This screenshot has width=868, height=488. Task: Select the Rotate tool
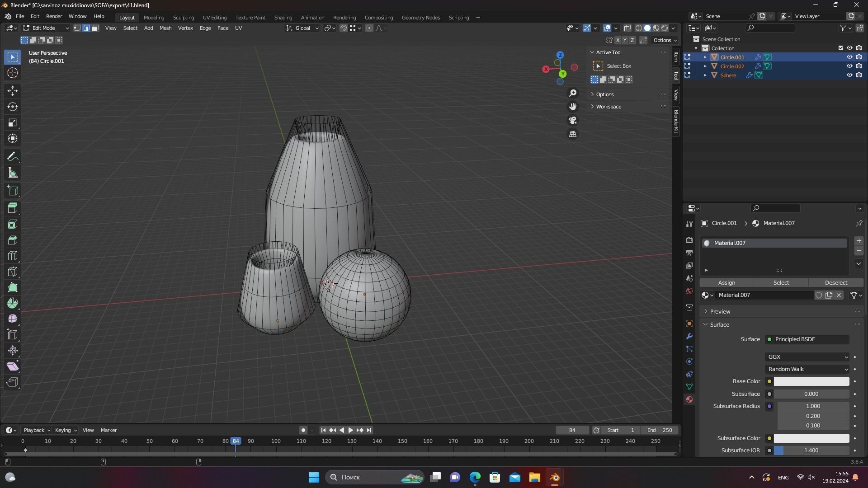pyautogui.click(x=13, y=107)
